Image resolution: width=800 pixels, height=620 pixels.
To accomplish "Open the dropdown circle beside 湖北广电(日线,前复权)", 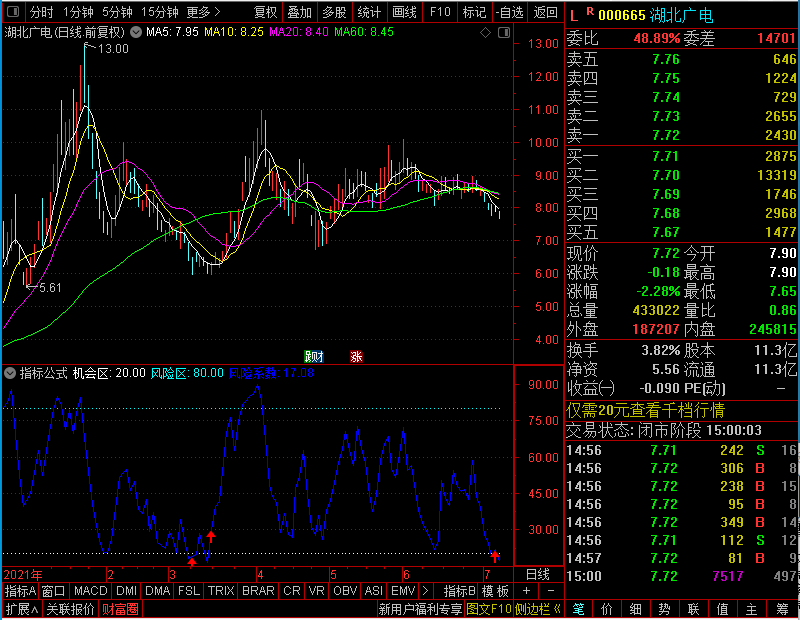I will 136,32.
